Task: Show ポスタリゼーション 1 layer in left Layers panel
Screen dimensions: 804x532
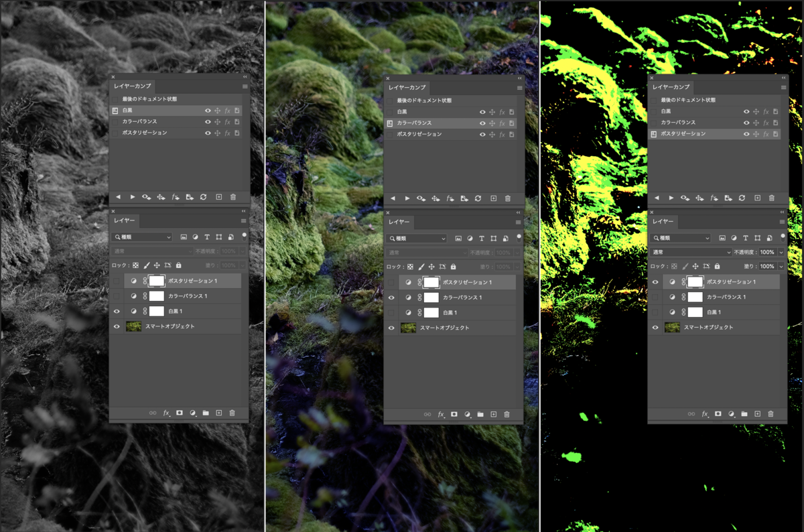Action: coord(117,281)
